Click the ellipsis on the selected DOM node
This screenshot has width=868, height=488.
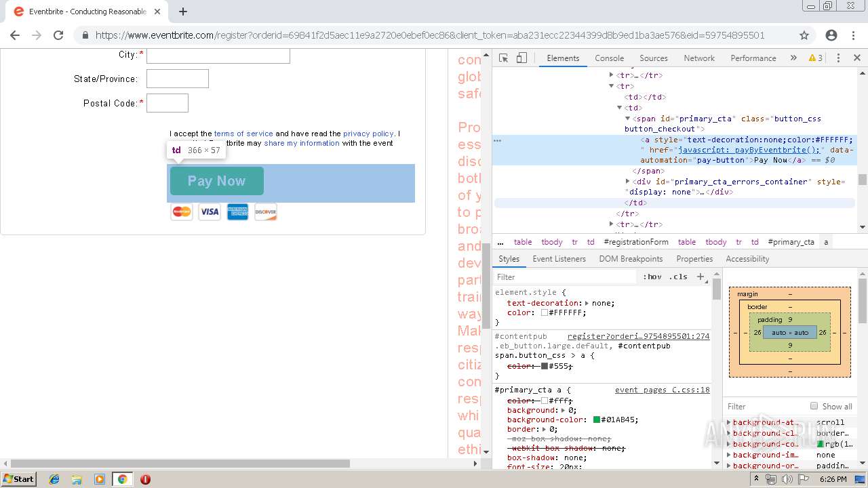click(497, 140)
